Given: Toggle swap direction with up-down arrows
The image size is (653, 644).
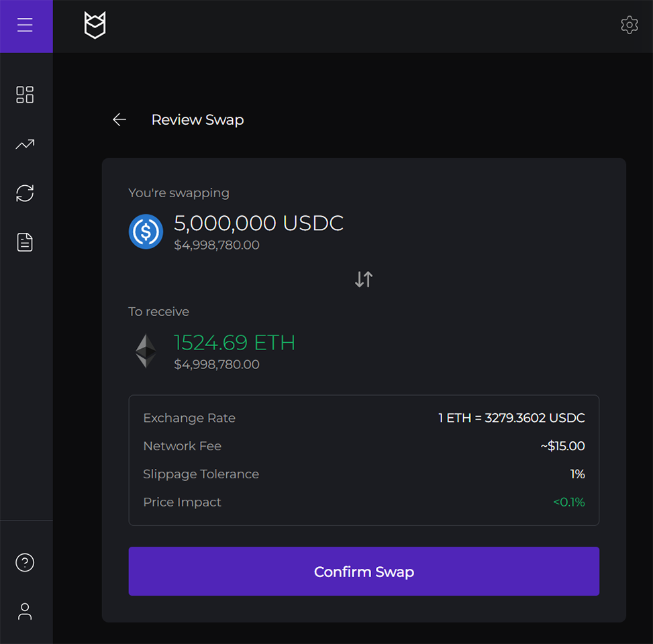Looking at the screenshot, I should click(x=364, y=279).
